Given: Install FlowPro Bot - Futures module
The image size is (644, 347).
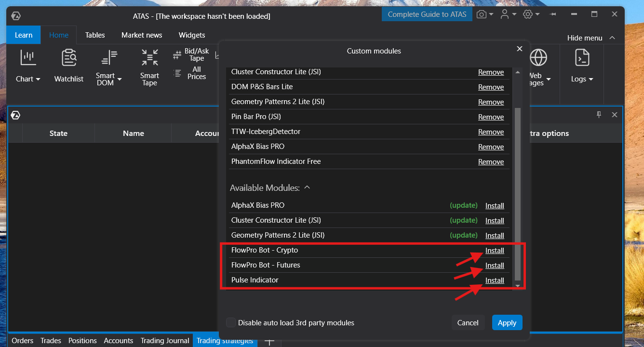Looking at the screenshot, I should [x=495, y=266].
